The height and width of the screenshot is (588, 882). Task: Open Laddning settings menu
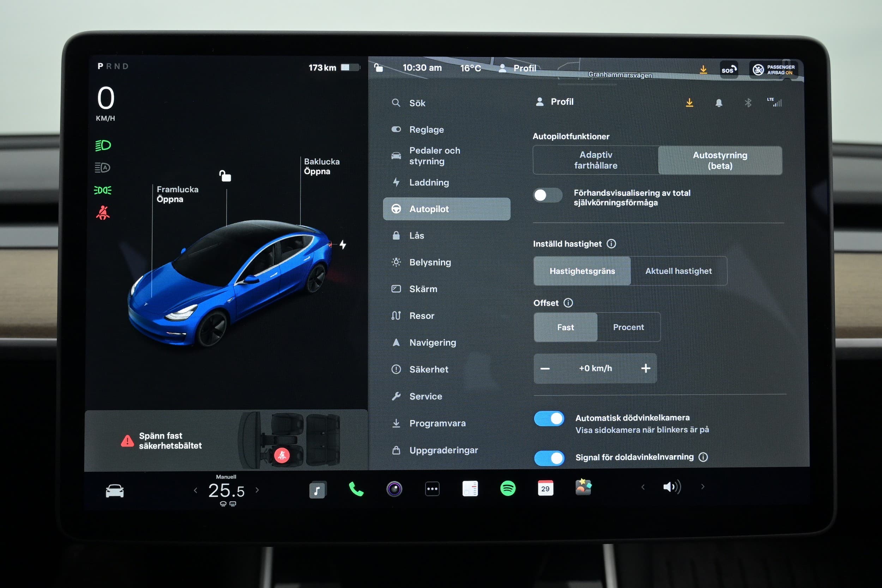tap(447, 182)
